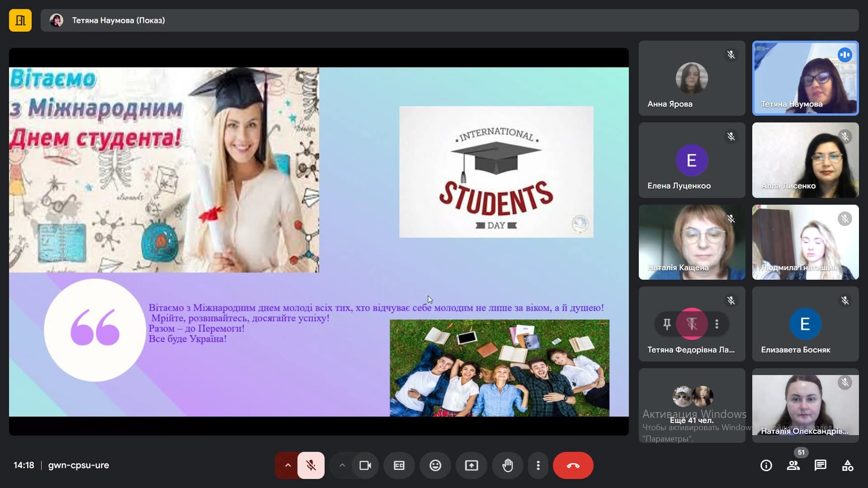Click the yellow room icon at top left

click(20, 20)
